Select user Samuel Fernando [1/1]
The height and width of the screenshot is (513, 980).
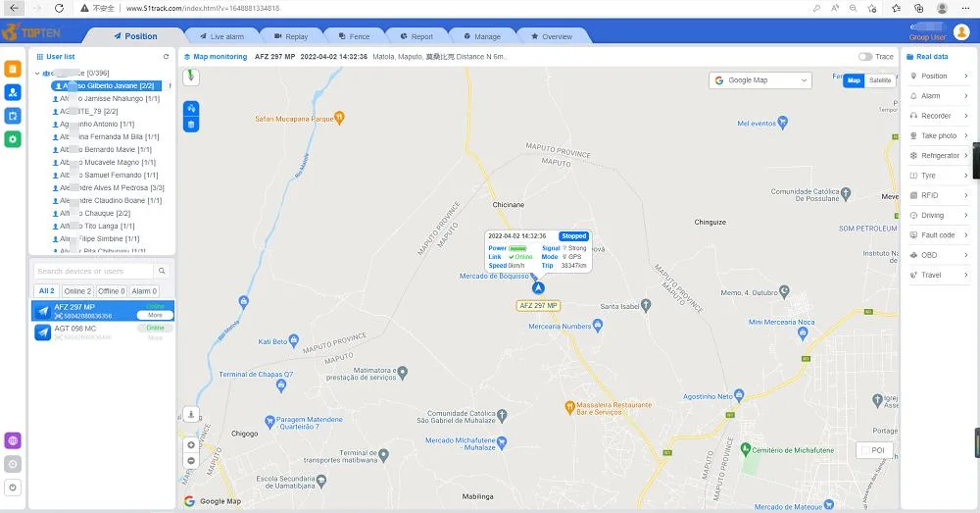[105, 176]
